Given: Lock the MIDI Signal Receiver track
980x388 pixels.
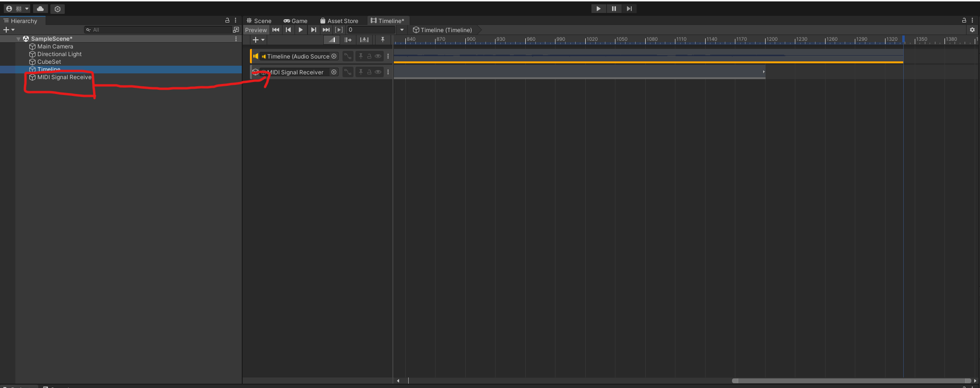Looking at the screenshot, I should click(369, 72).
